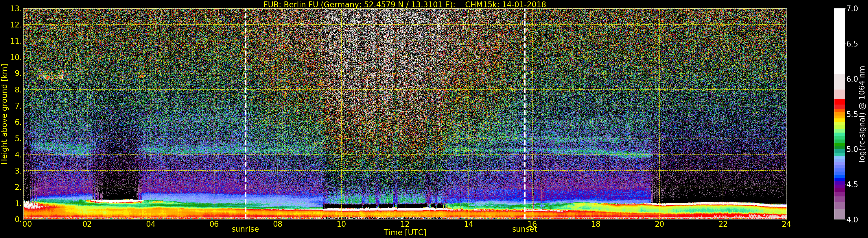Click the 'sunrise' label below the time axis

coord(245,229)
